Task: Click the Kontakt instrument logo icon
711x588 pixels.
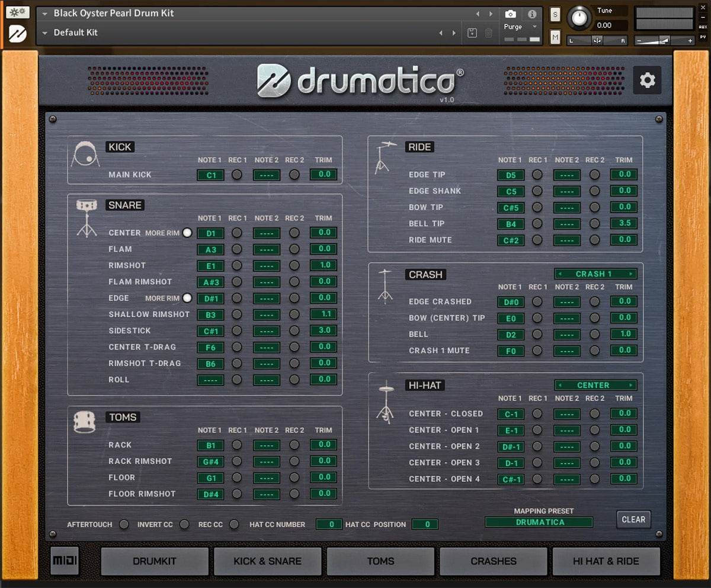Action: [x=18, y=33]
